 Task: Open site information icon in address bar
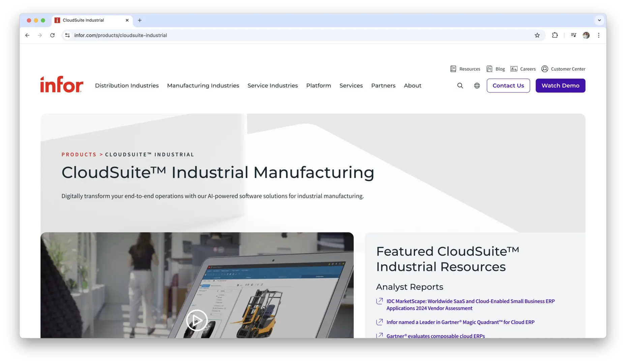pyautogui.click(x=67, y=35)
